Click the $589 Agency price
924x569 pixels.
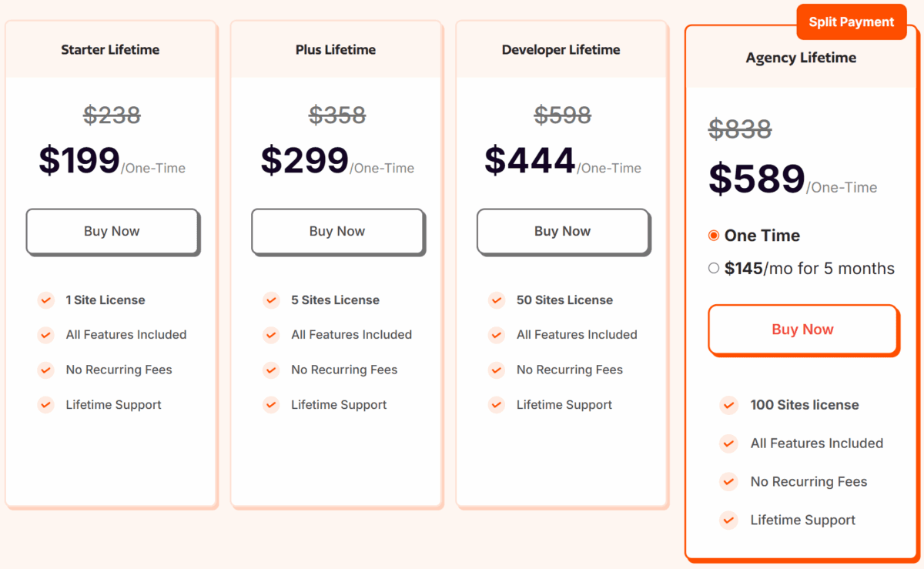(x=757, y=179)
